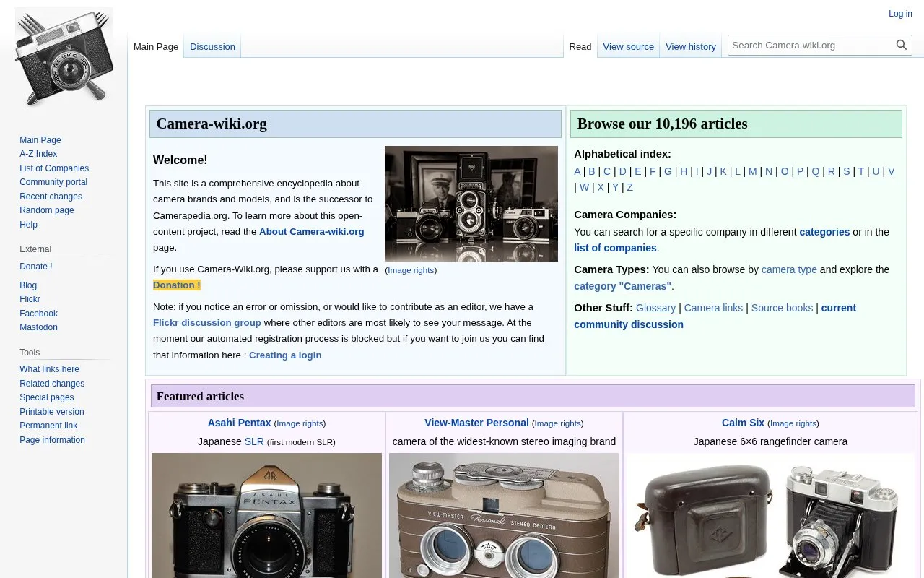
Task: Click Creating a login link
Action: (285, 355)
